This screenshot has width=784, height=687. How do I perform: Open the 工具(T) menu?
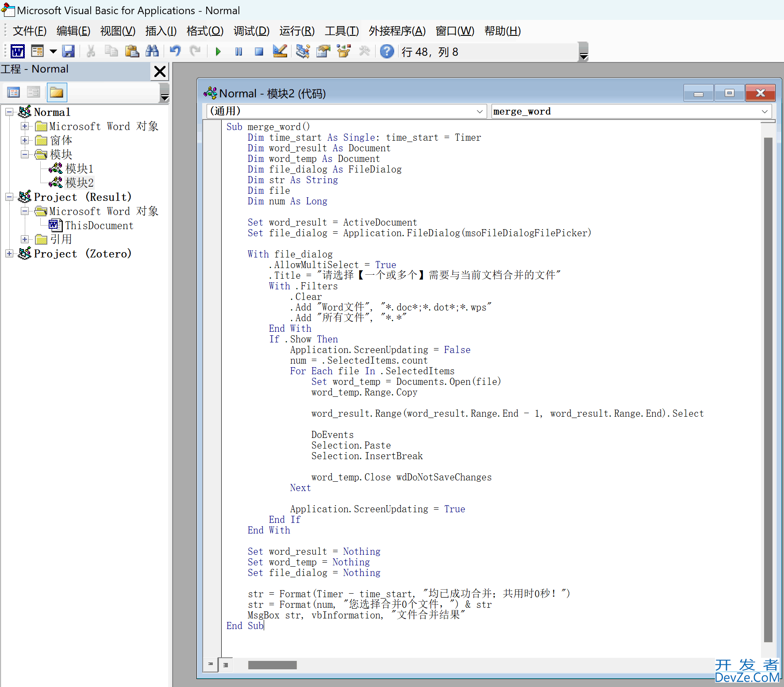[342, 31]
